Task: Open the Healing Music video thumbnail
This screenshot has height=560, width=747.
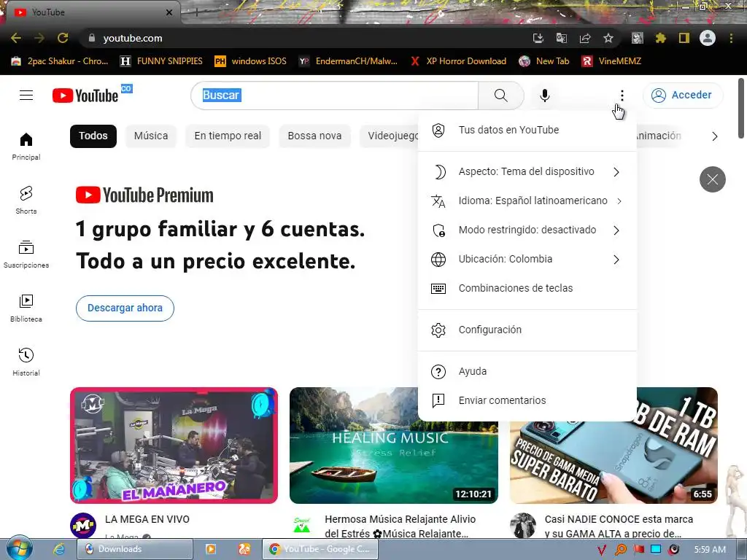Action: [393, 446]
